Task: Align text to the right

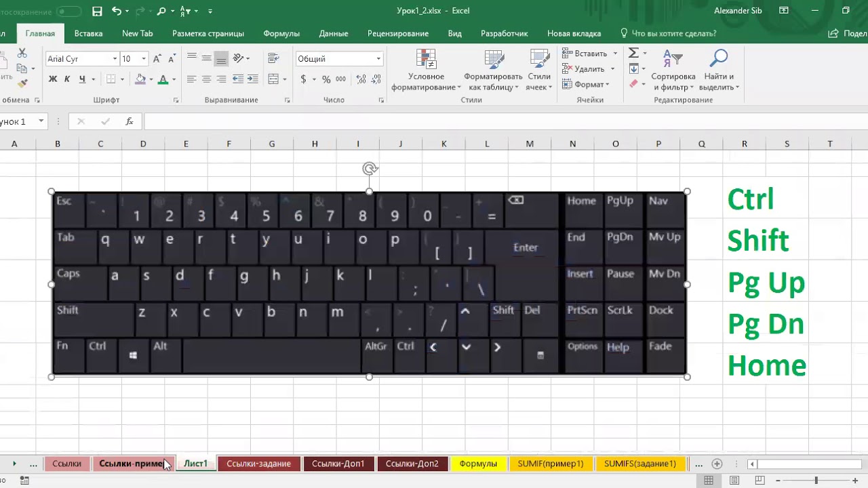Action: (x=221, y=79)
